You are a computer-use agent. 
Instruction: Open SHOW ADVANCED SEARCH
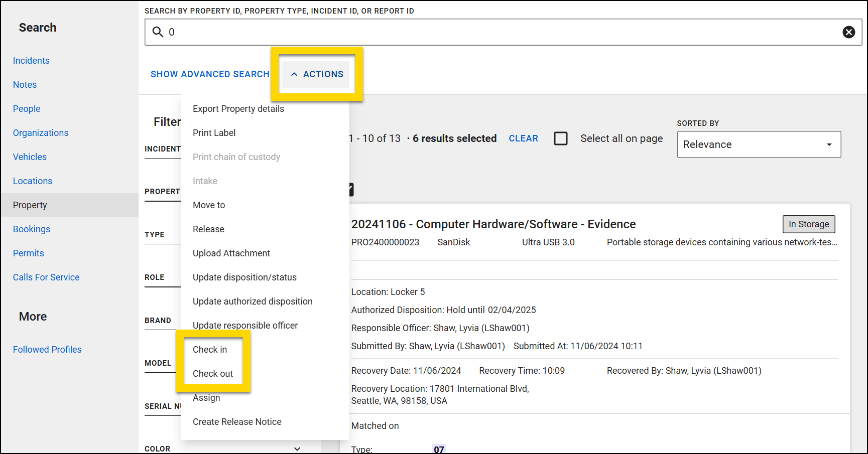coord(210,74)
